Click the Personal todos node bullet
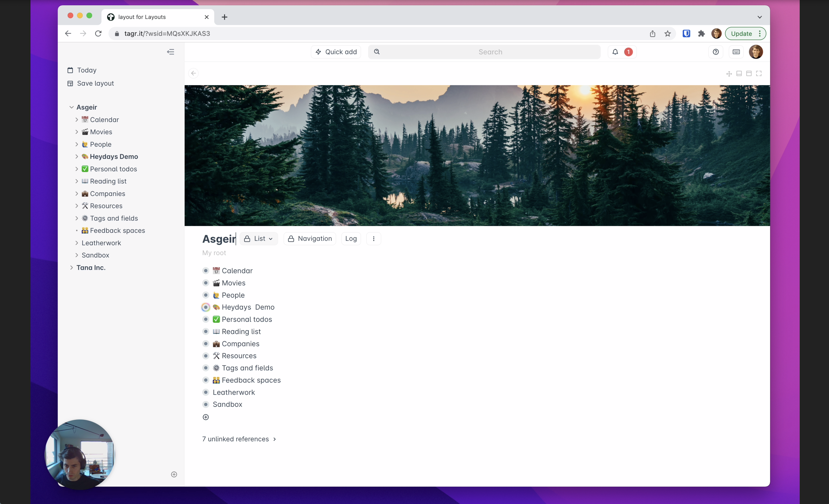The height and width of the screenshot is (504, 829). pyautogui.click(x=206, y=319)
